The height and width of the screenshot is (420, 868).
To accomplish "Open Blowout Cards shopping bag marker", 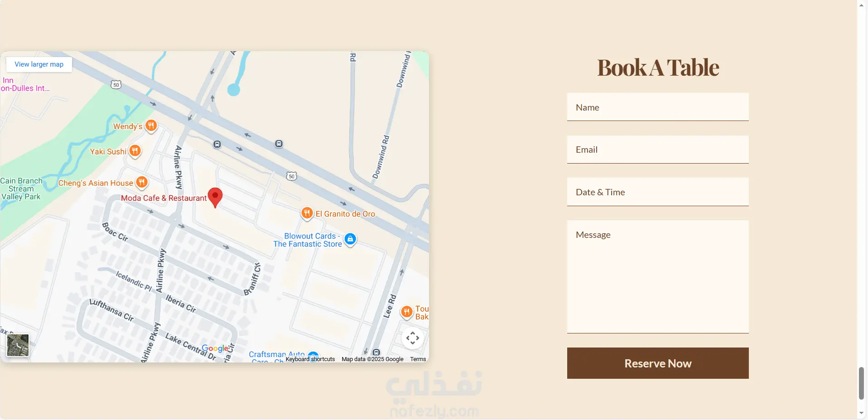I will pos(350,239).
